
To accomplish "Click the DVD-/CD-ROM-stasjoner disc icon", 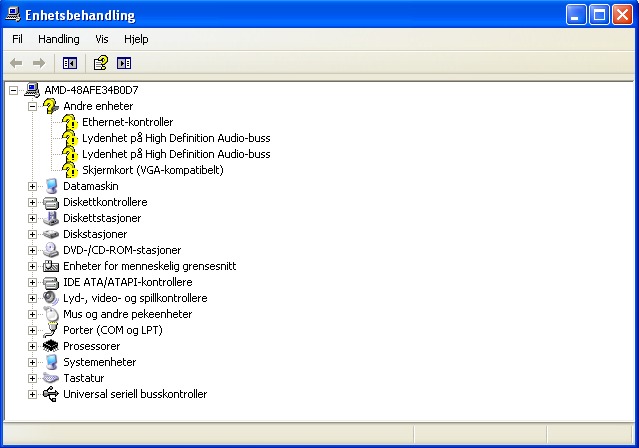I will [51, 250].
